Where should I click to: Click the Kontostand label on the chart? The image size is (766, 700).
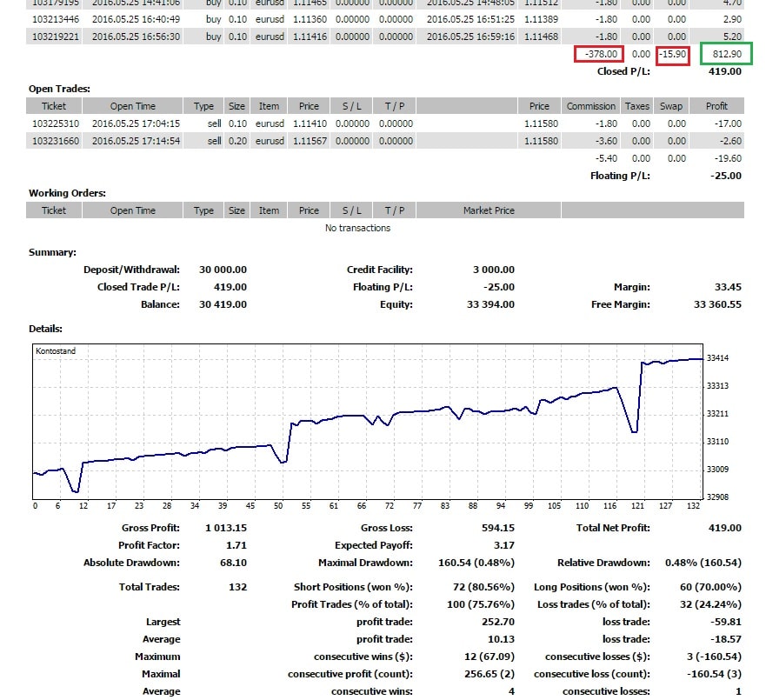coord(56,351)
